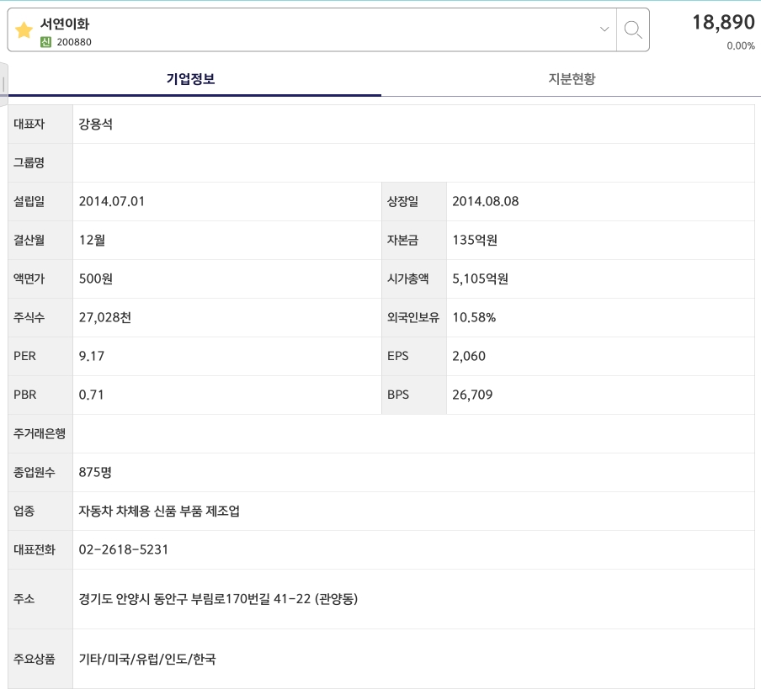This screenshot has width=761, height=700.
Task: Click the PBR value 0.71
Action: click(x=91, y=395)
